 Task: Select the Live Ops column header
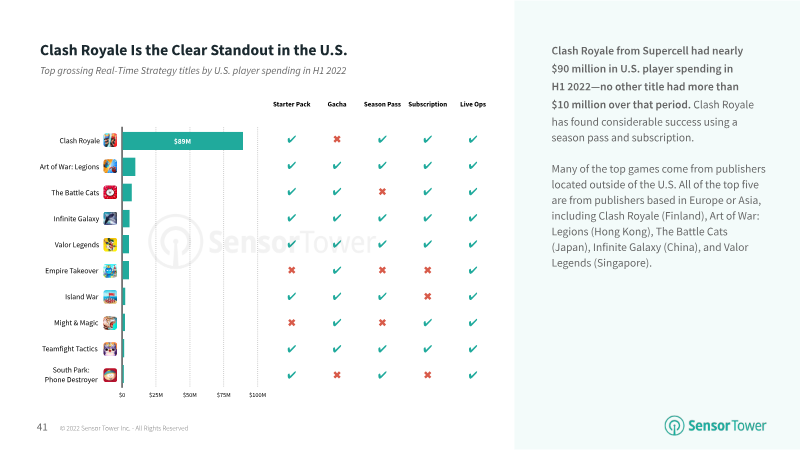click(x=473, y=104)
